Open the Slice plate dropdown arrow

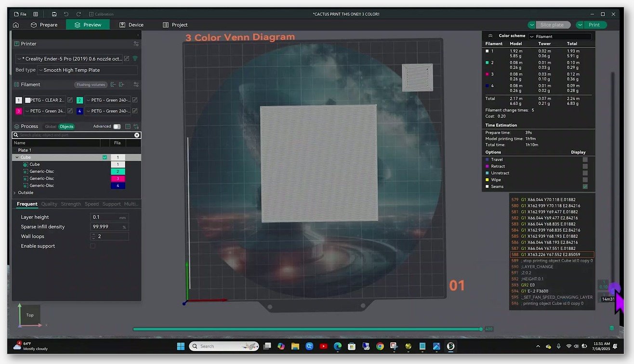tap(531, 25)
